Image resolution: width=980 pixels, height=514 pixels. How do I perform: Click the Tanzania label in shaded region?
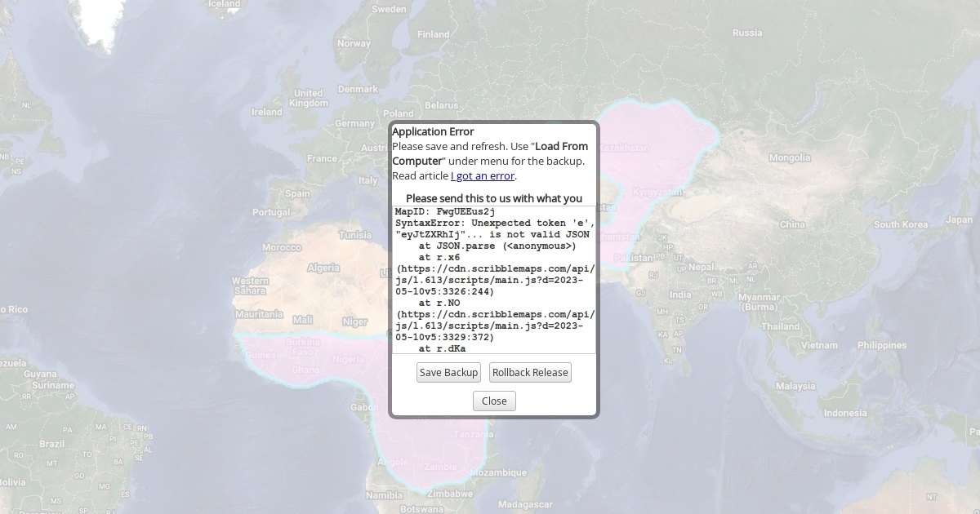click(x=474, y=435)
